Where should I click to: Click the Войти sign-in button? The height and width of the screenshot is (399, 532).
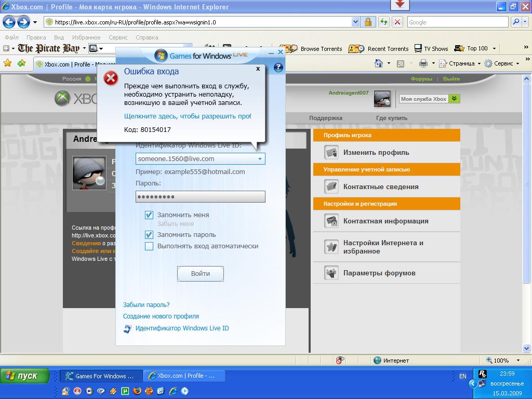(200, 273)
